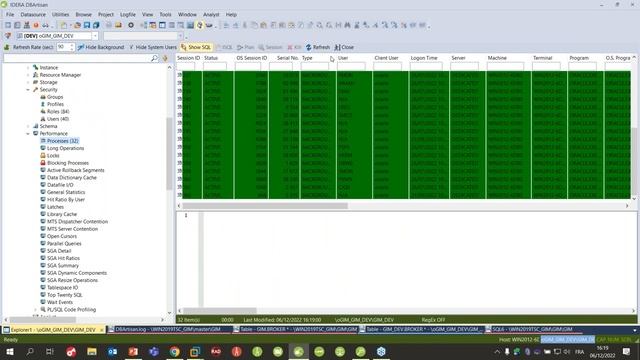Close the Explorer1 tab with its X

101,330
